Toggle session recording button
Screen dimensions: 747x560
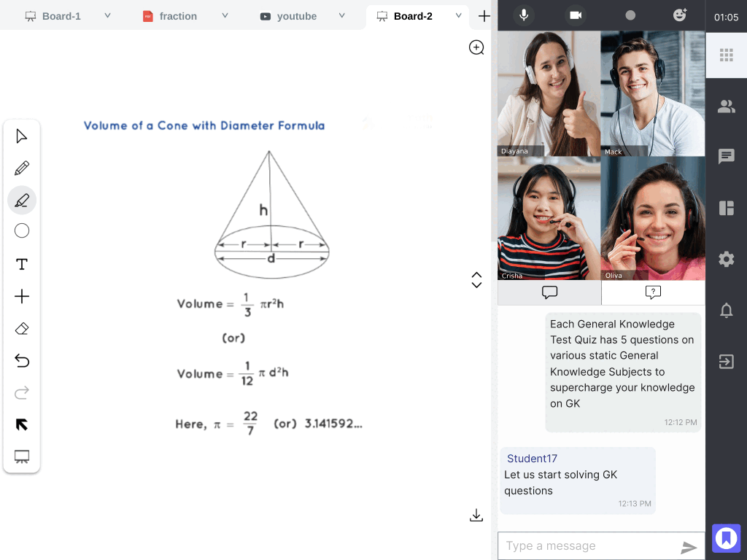[x=630, y=15]
